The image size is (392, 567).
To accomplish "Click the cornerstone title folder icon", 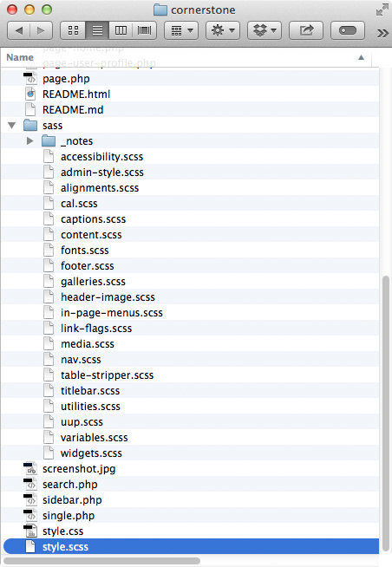I will pos(160,10).
